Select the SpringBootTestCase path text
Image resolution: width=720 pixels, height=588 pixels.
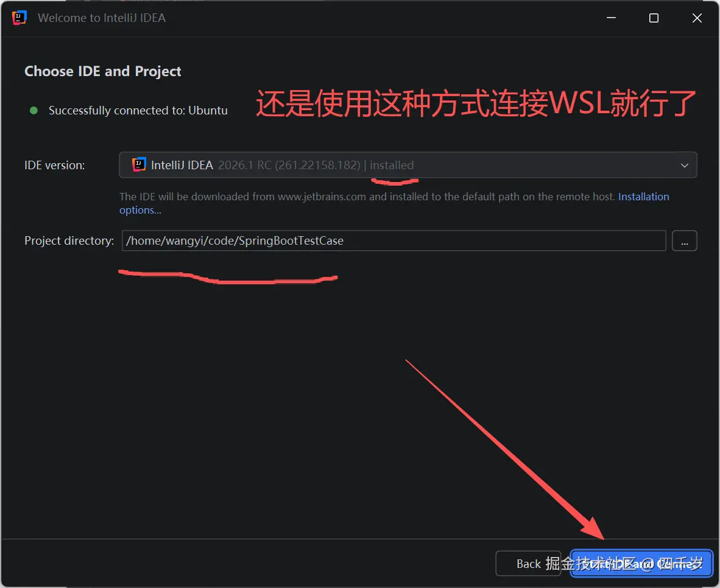point(234,240)
